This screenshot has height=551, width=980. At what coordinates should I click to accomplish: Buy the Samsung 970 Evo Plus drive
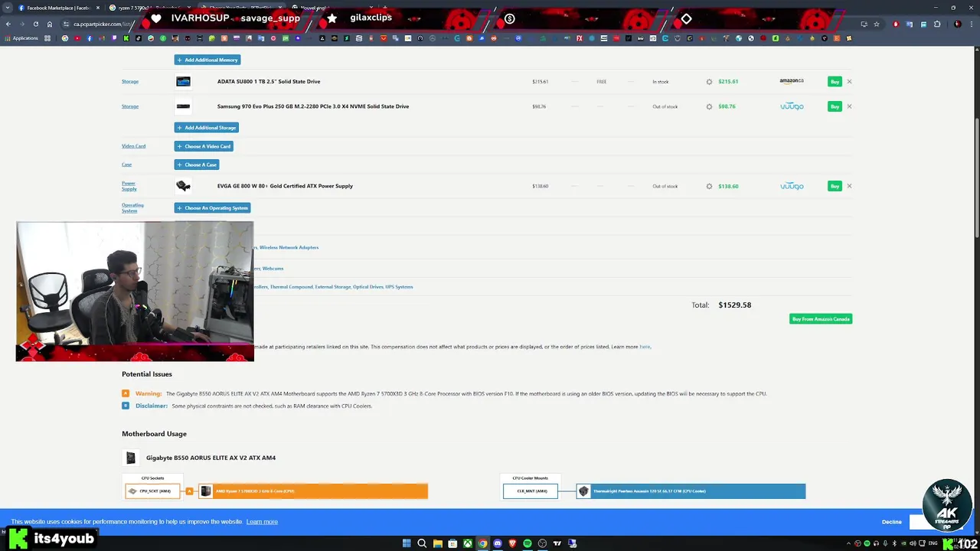(835, 106)
